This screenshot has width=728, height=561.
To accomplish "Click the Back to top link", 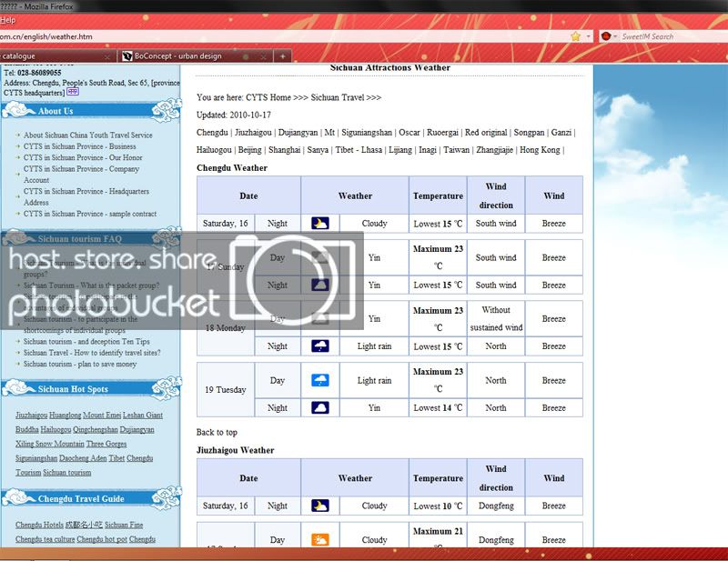I will 217,433.
